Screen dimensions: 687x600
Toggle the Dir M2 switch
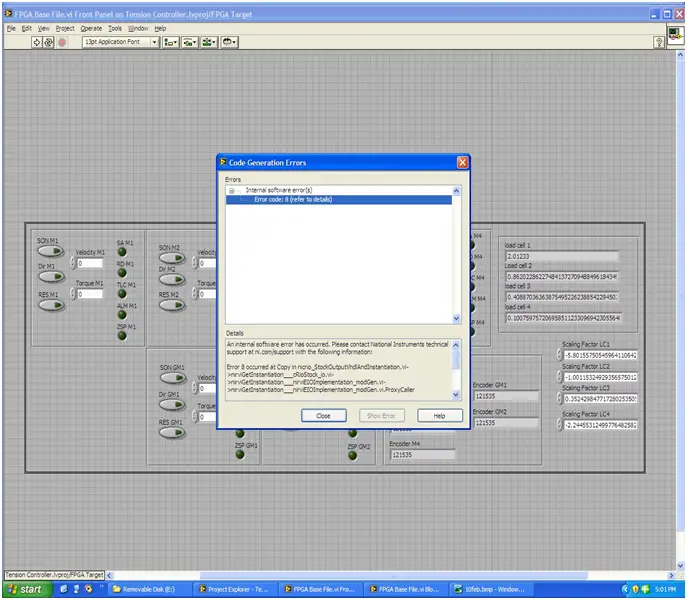click(x=172, y=280)
